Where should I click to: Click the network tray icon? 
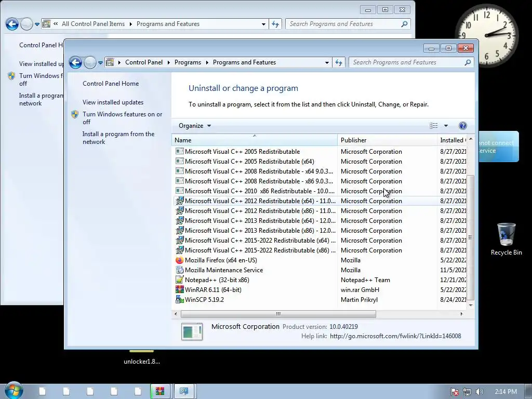[467, 392]
